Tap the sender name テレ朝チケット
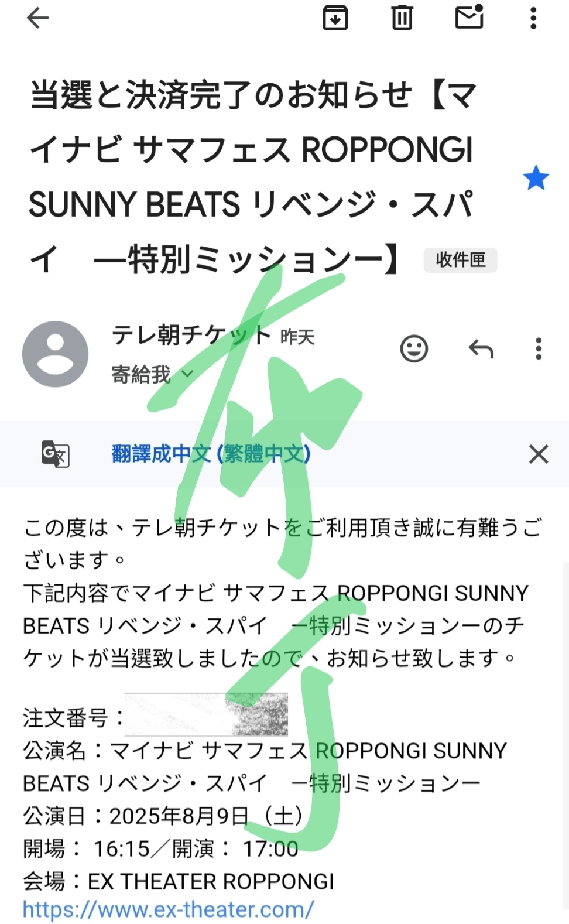The image size is (569, 924). pyautogui.click(x=191, y=336)
